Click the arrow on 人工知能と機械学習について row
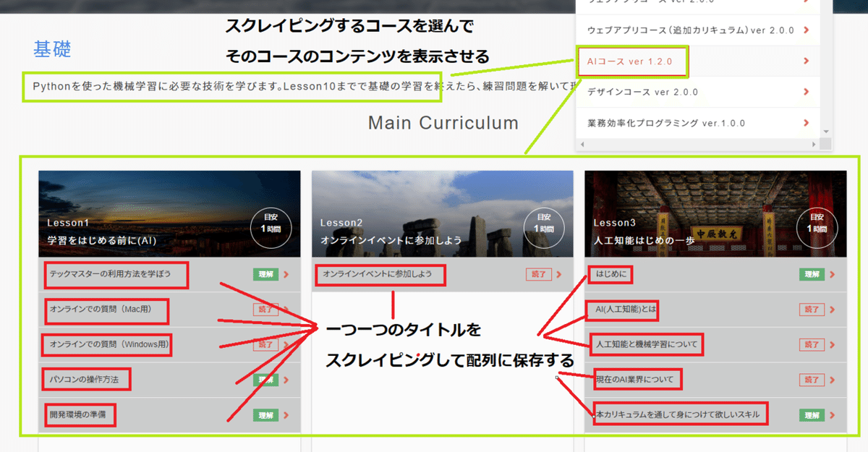Screen dimensions: 868x452 coord(833,345)
